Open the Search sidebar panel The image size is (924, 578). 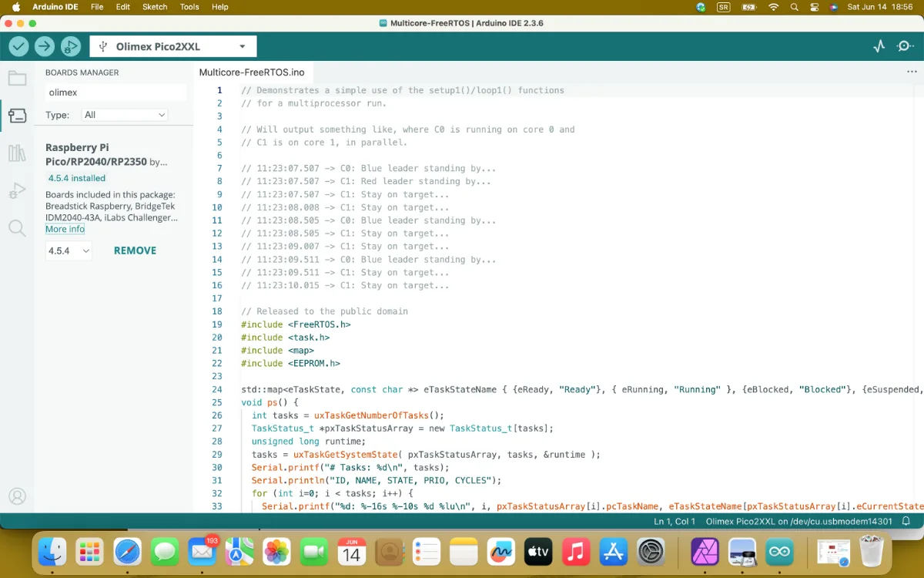17,227
